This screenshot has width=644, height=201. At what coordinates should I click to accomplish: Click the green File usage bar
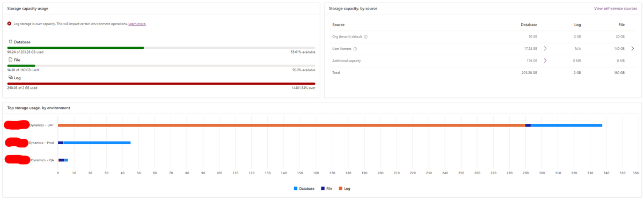coord(21,66)
